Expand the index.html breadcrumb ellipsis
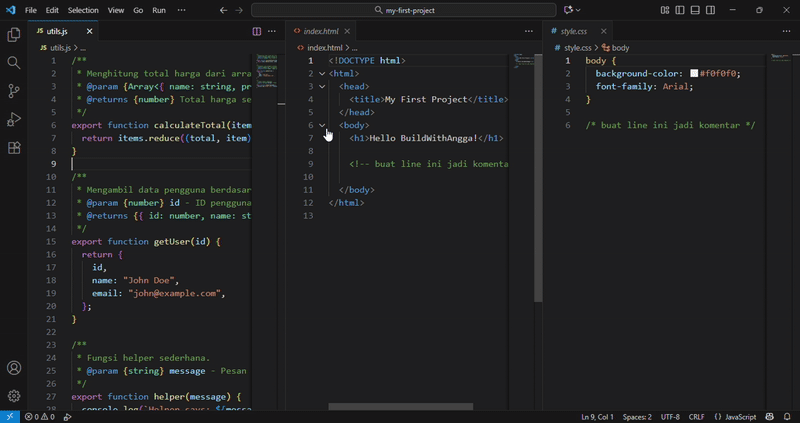 [x=354, y=48]
